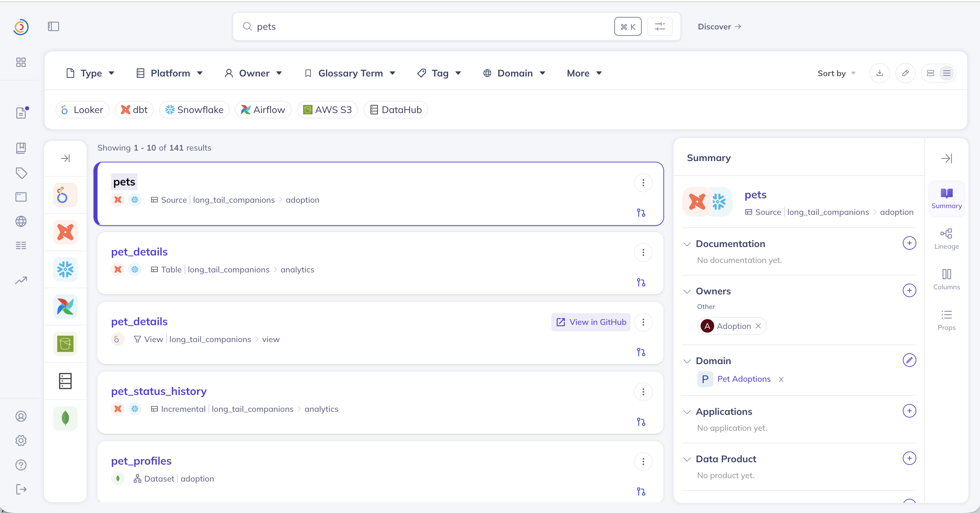This screenshot has width=980, height=513.
Task: Toggle the left navigation sidebar
Action: pos(53,27)
